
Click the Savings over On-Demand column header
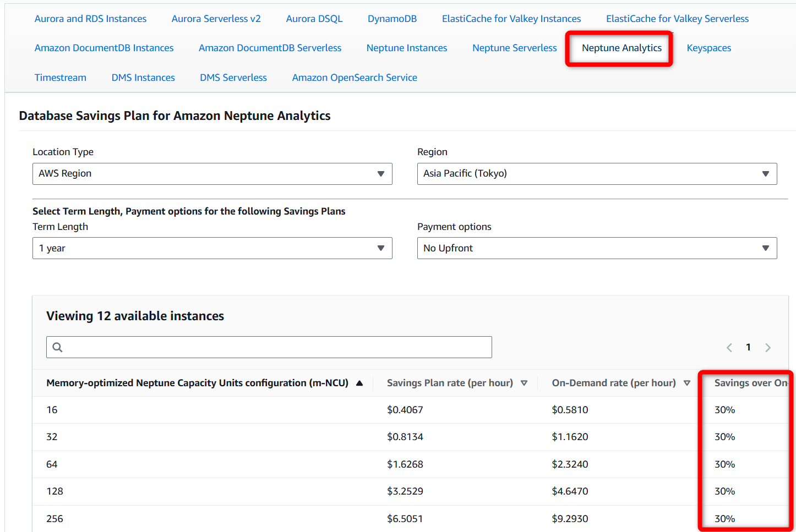(751, 383)
